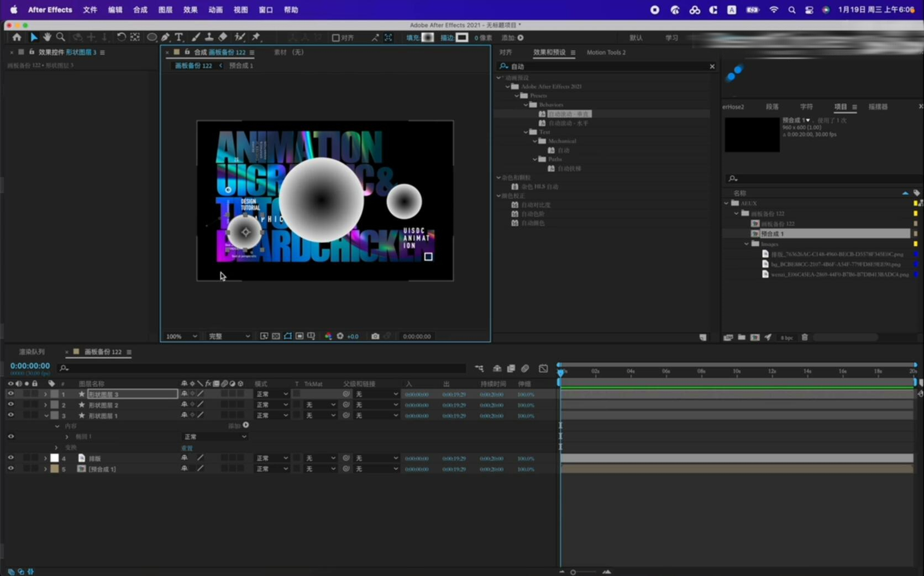The image size is (924, 576).
Task: Enable the 对齐 snapping checkbox
Action: [x=335, y=38]
